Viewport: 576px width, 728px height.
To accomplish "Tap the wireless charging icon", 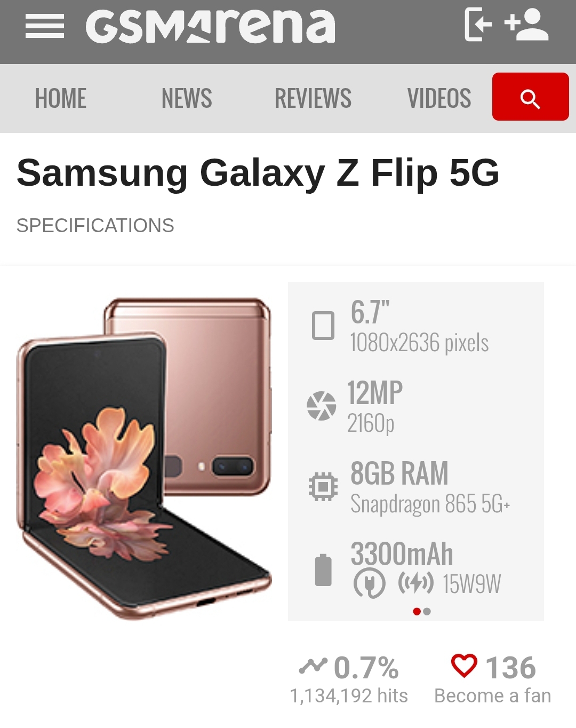I will (416, 583).
